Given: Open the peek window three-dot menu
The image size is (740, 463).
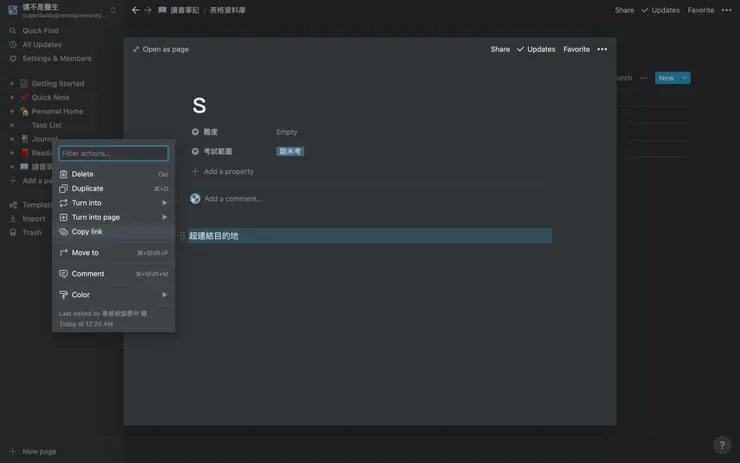Looking at the screenshot, I should (602, 49).
